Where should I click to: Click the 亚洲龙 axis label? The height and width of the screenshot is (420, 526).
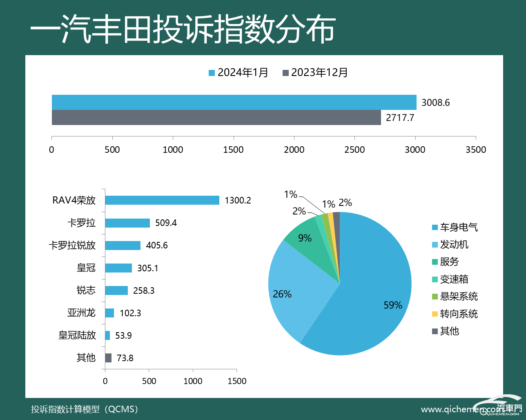81,313
